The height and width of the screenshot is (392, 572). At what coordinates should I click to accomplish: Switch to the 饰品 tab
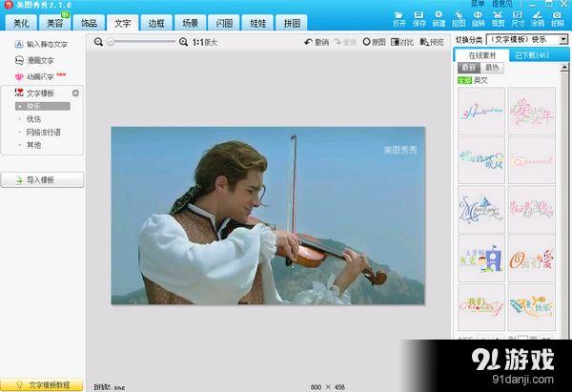coord(89,23)
